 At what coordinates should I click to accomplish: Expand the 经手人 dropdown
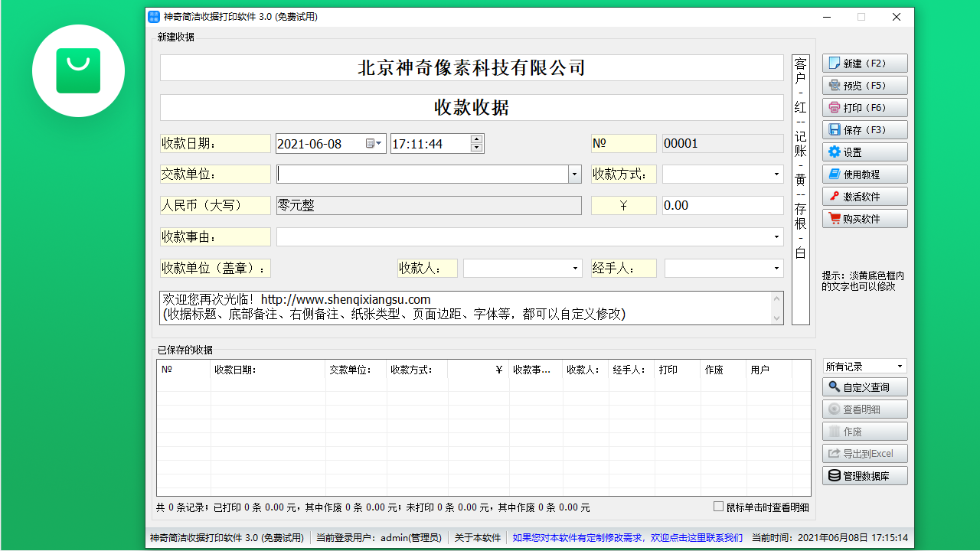776,269
